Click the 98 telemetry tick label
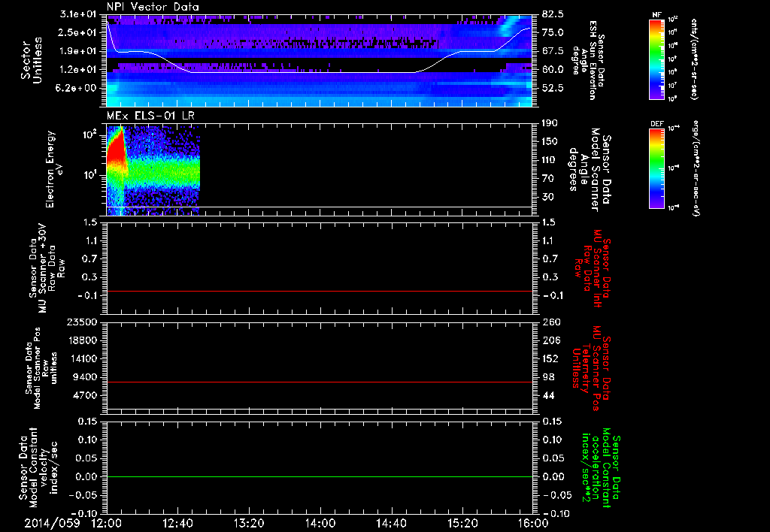The image size is (770, 532). click(547, 377)
